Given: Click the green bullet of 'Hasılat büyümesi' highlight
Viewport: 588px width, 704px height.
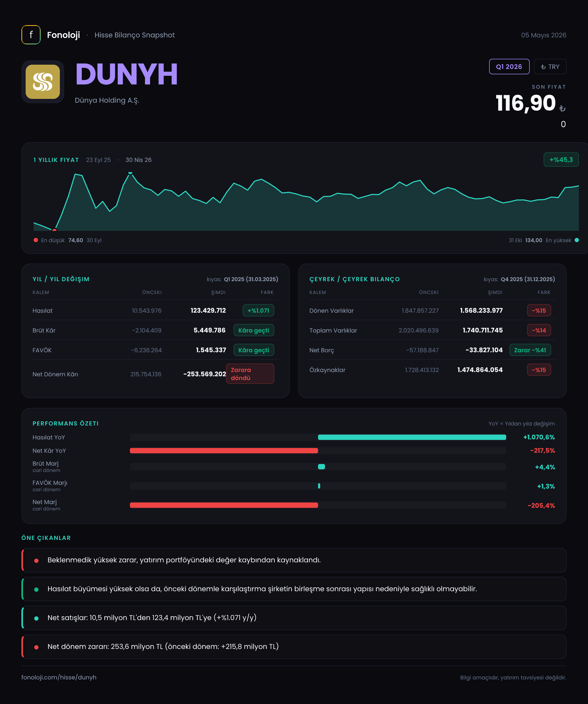Looking at the screenshot, I should coord(36,589).
